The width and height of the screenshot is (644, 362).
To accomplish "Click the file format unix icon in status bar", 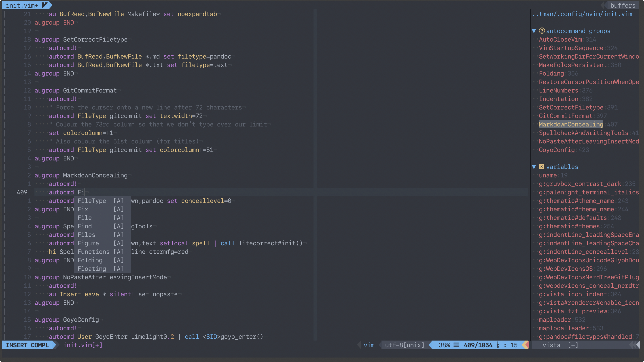I will pos(403,345).
